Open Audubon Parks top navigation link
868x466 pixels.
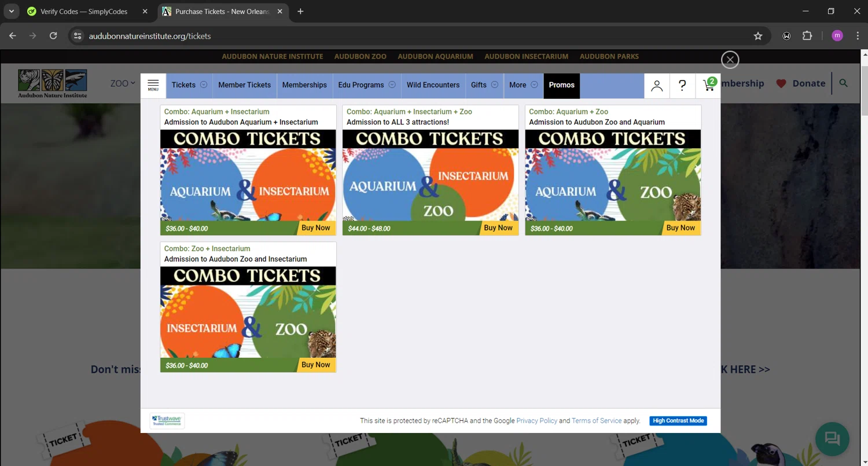609,56
